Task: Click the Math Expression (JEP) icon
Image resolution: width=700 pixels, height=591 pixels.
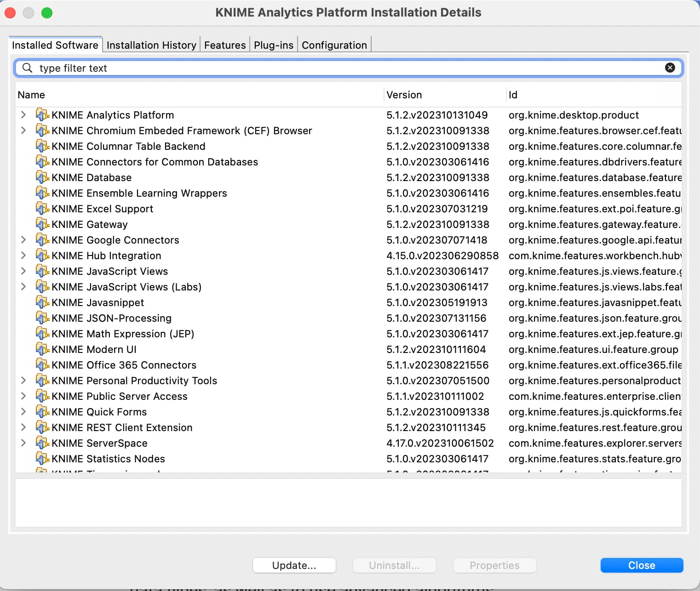Action: [x=42, y=334]
